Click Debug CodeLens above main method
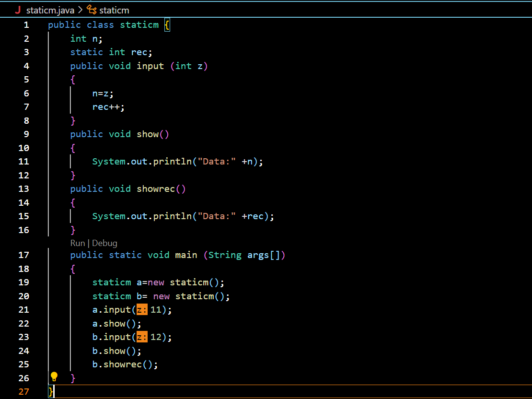This screenshot has height=399, width=532. pos(104,243)
